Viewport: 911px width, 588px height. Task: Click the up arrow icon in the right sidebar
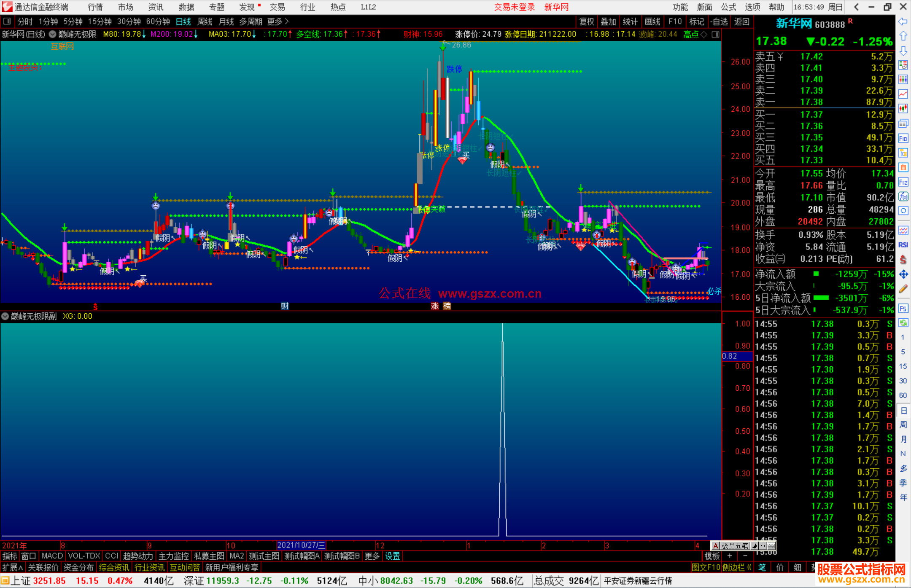[x=903, y=36]
